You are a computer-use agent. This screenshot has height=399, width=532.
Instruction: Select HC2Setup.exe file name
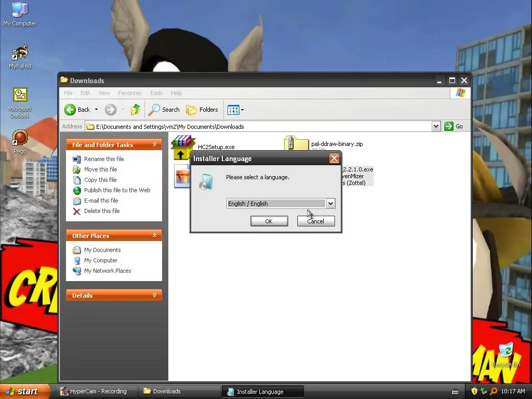tap(216, 147)
